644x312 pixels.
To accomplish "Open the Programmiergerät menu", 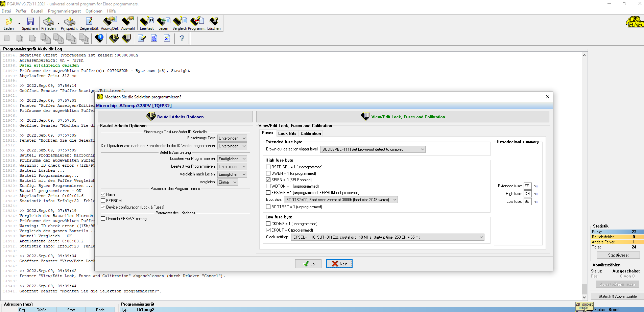I will (64, 11).
